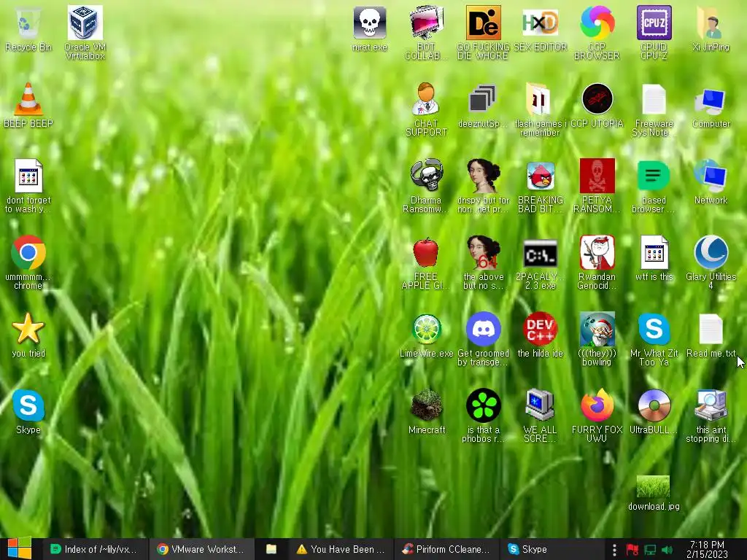Open the Skype shortcut on the desktop's left side
Screen dimensions: 747x560
28,405
